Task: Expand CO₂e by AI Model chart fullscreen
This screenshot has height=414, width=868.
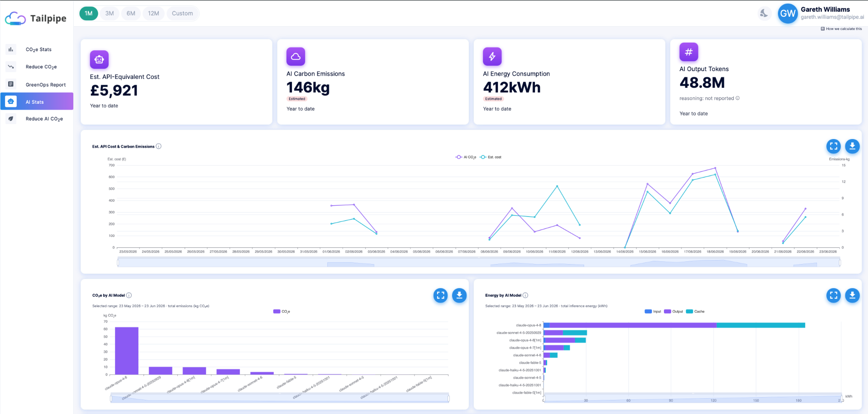Action: tap(440, 295)
